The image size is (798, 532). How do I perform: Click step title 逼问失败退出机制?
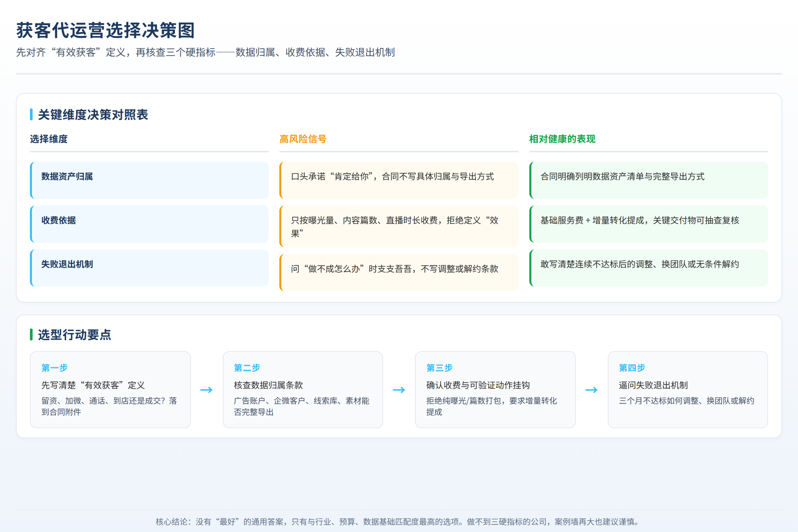click(653, 385)
